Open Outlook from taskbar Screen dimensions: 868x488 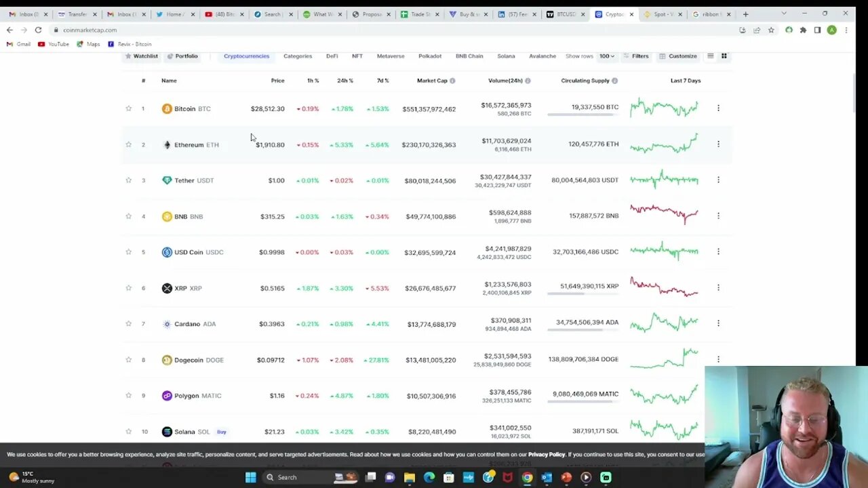click(x=547, y=477)
